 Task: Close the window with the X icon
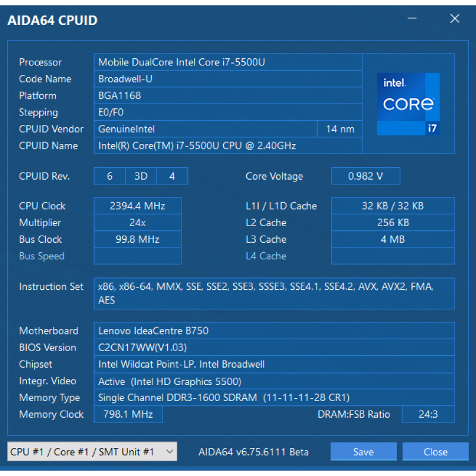pos(455,18)
